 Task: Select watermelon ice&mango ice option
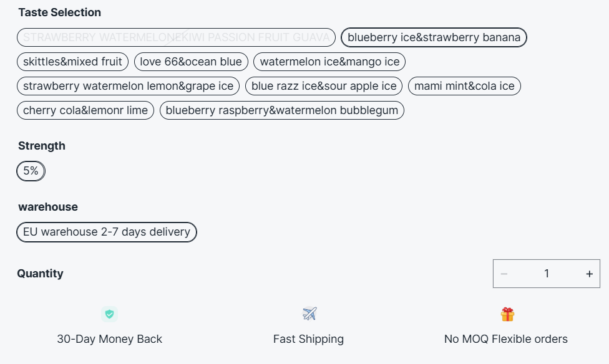point(329,62)
